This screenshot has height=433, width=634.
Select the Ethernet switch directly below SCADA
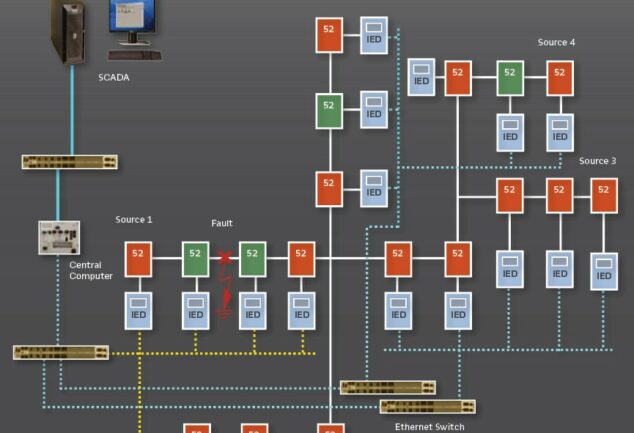point(69,161)
